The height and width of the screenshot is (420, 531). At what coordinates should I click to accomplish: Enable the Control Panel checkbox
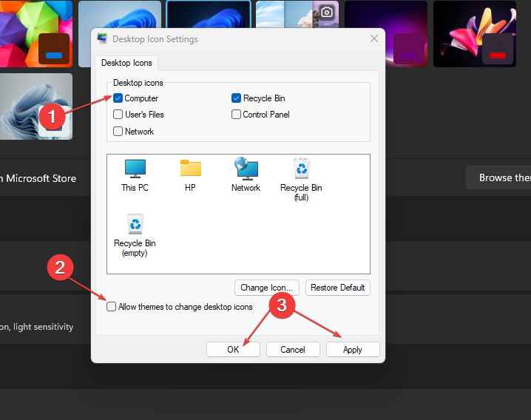[x=236, y=115]
